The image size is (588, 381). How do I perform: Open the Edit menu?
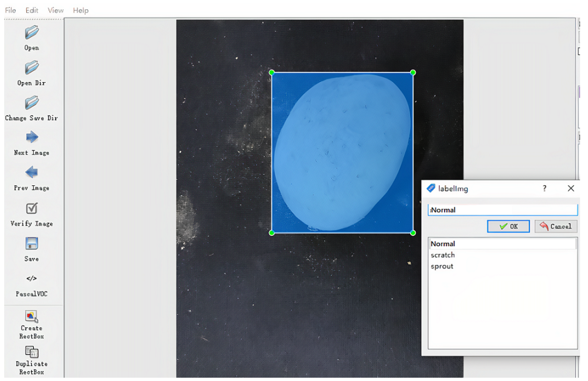click(x=32, y=10)
